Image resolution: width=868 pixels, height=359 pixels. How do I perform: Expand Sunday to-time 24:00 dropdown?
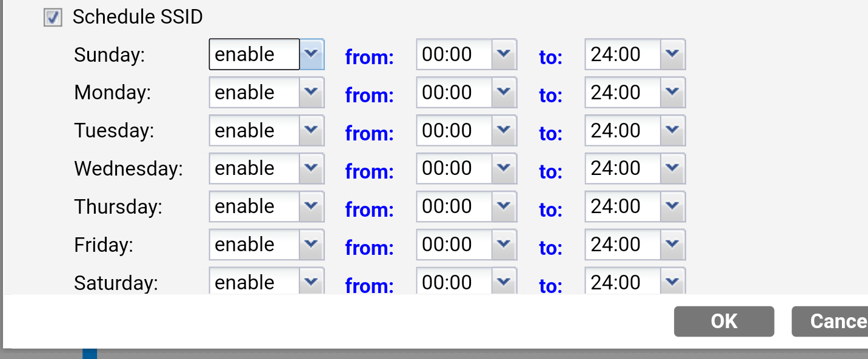pyautogui.click(x=672, y=54)
